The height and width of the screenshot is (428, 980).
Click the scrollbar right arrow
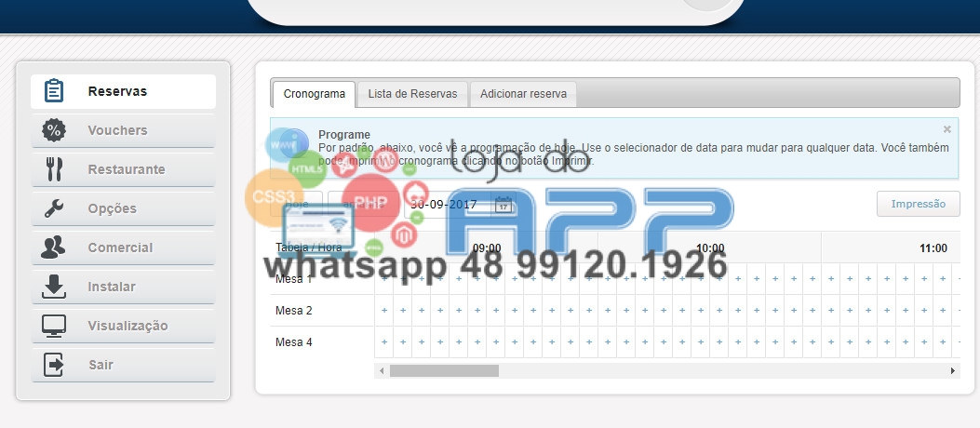pyautogui.click(x=953, y=370)
